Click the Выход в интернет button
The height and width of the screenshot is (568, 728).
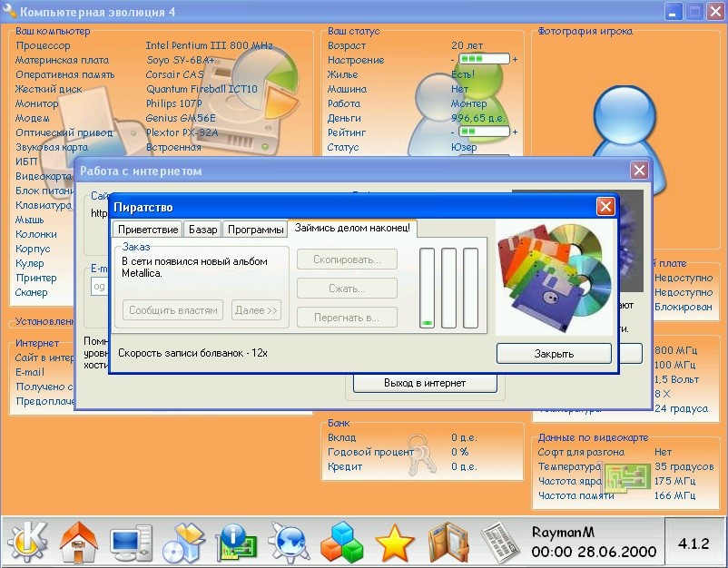425,383
